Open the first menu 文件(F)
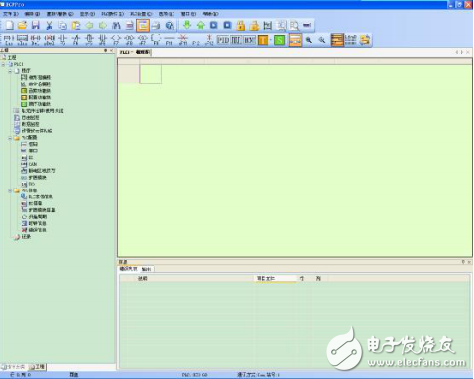 (x=11, y=14)
